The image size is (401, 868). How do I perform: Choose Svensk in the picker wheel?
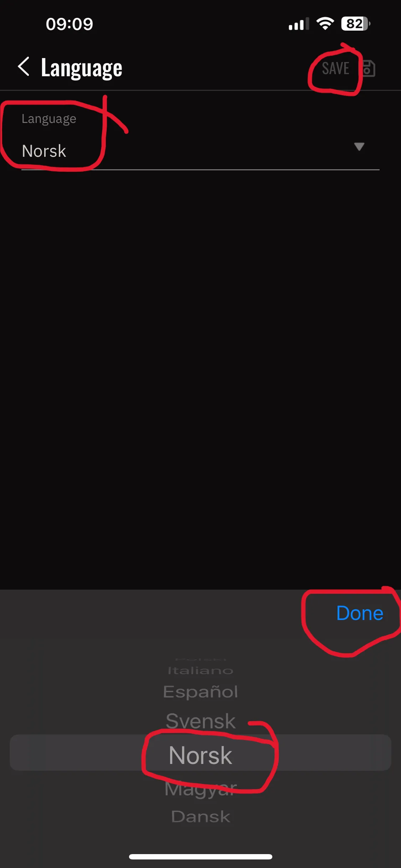point(201,721)
